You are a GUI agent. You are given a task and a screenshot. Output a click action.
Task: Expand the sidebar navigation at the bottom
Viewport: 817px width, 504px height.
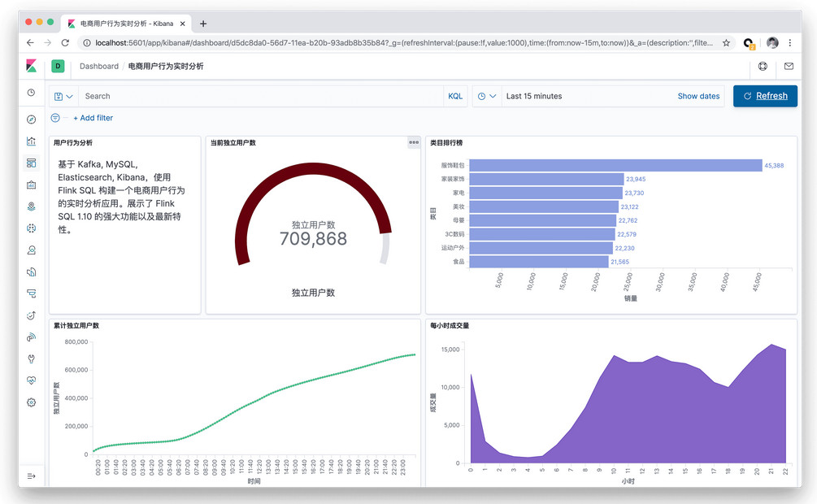(32, 476)
